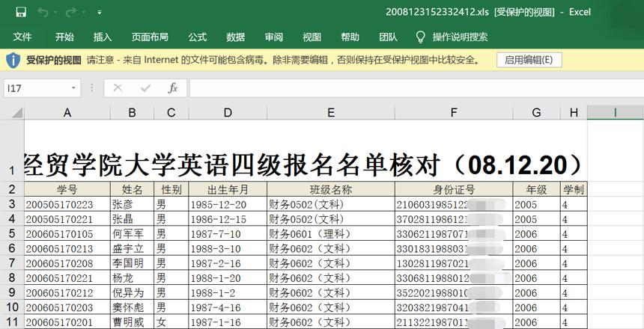Open the 文件 menu
Image resolution: width=644 pixels, height=329 pixels.
(x=22, y=37)
